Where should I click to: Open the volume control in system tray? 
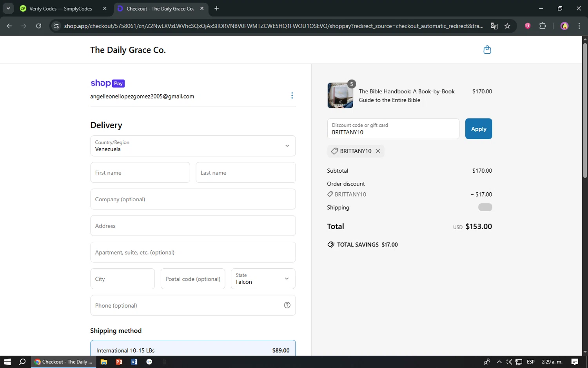pos(509,362)
